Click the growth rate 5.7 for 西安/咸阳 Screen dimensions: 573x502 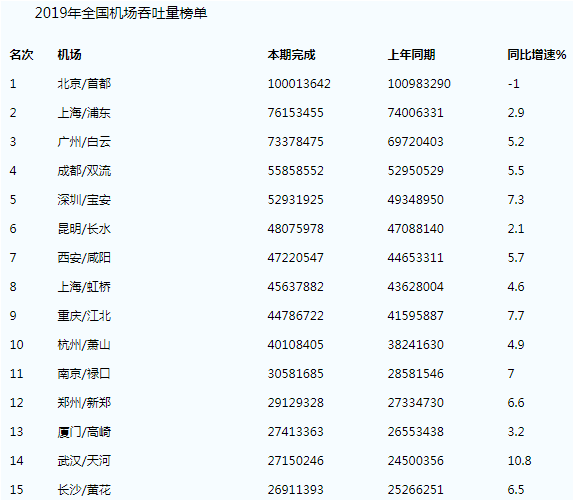(516, 258)
